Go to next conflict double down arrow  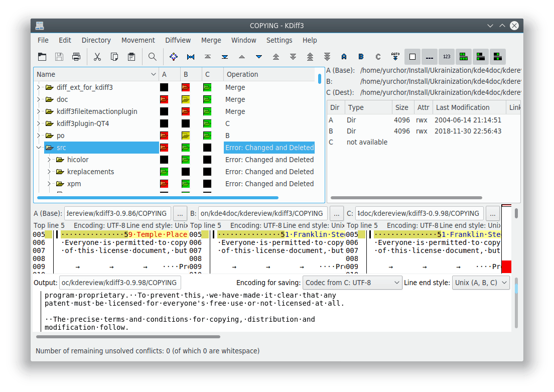293,57
